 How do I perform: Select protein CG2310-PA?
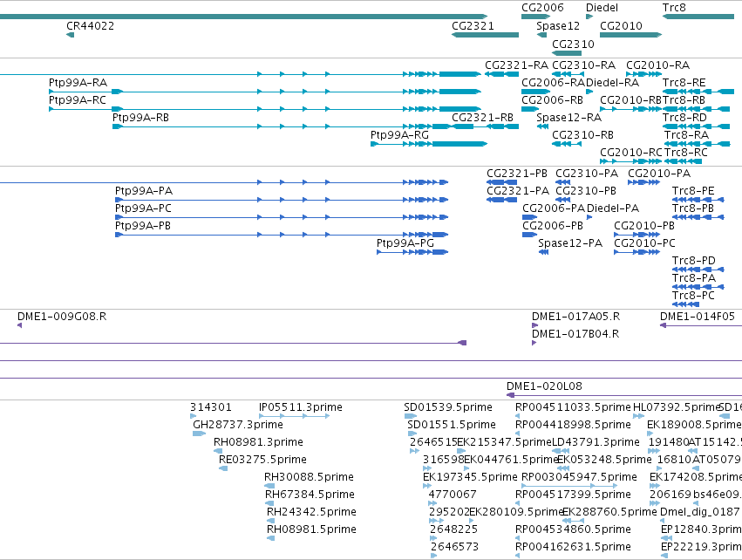tap(587, 174)
